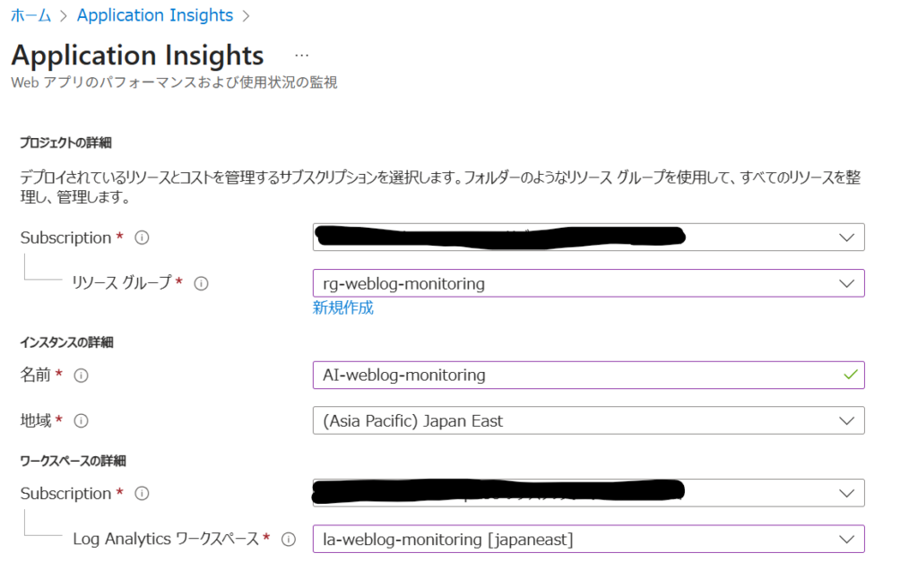This screenshot has width=918, height=588.
Task: Click the info icon beside 名前 label
Action: 81,376
